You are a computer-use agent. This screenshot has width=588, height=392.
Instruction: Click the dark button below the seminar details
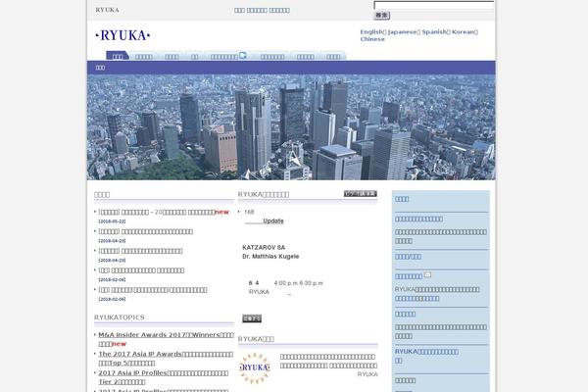click(252, 318)
